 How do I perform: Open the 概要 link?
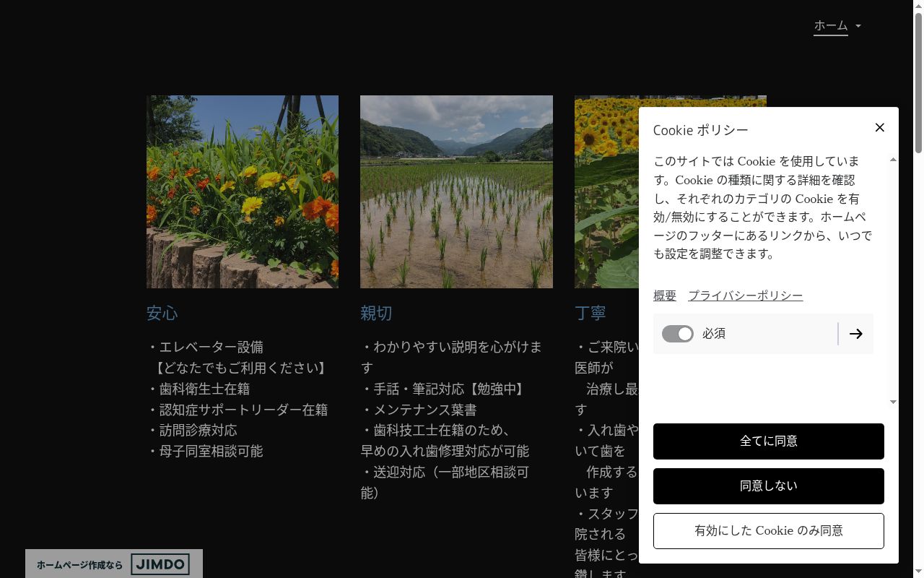(665, 296)
